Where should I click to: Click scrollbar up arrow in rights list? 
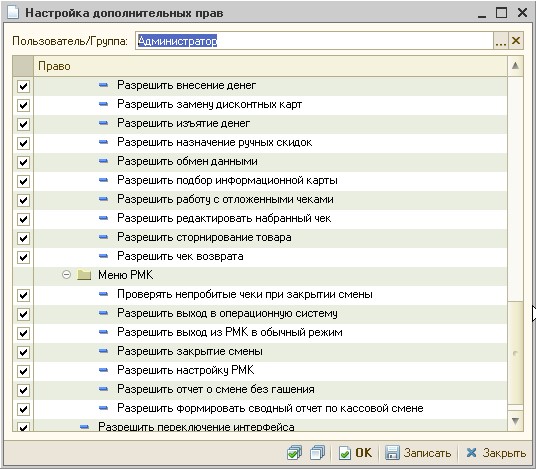[515, 66]
